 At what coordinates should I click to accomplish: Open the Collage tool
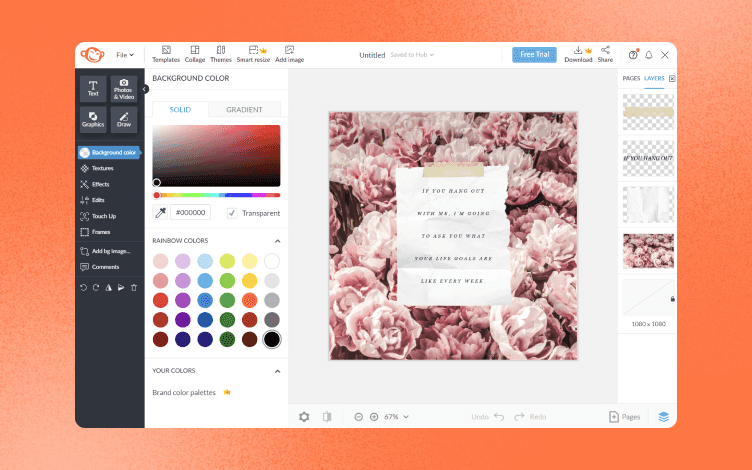[195, 54]
